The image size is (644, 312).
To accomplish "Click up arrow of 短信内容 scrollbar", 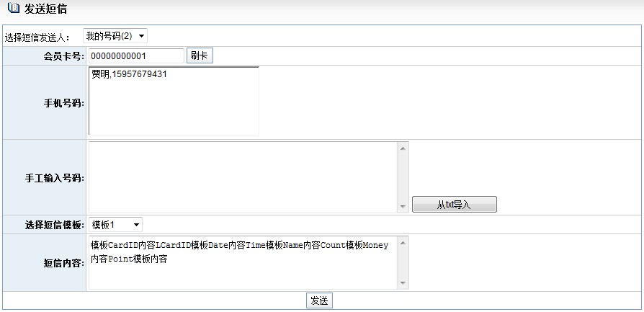I will click(403, 243).
